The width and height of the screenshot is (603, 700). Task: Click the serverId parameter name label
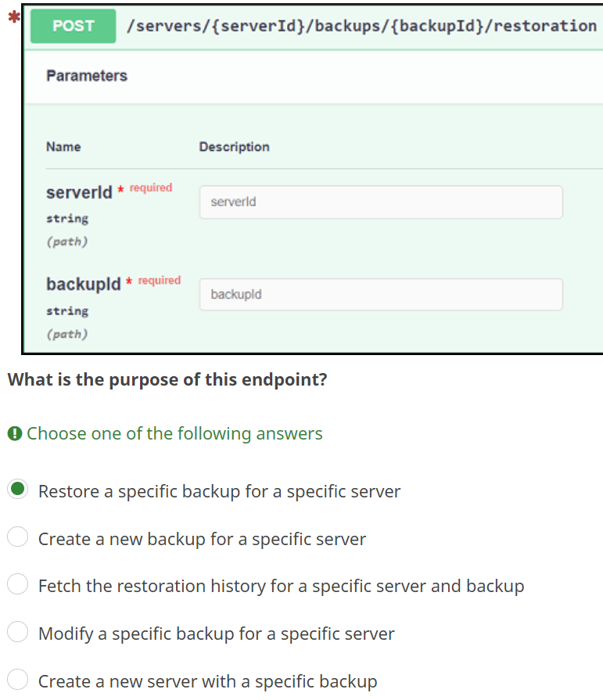click(79, 192)
